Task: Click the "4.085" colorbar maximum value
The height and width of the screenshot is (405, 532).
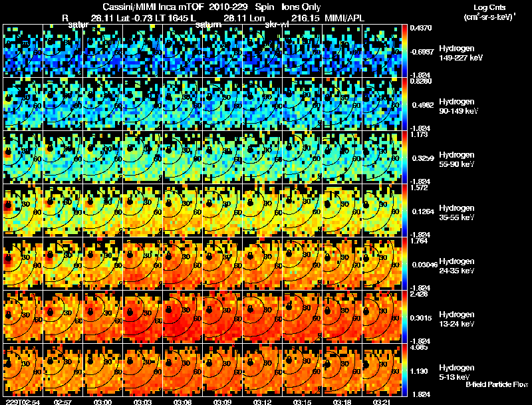Action: (x=419, y=347)
